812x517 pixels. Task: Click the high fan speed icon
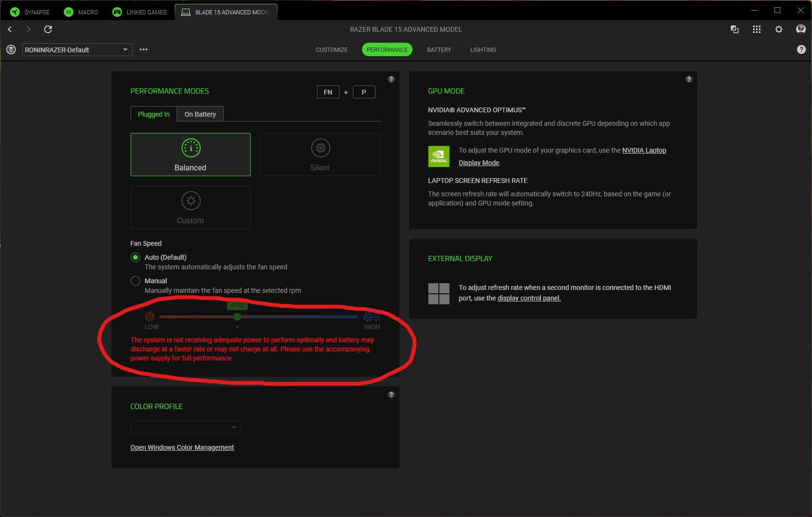point(372,317)
